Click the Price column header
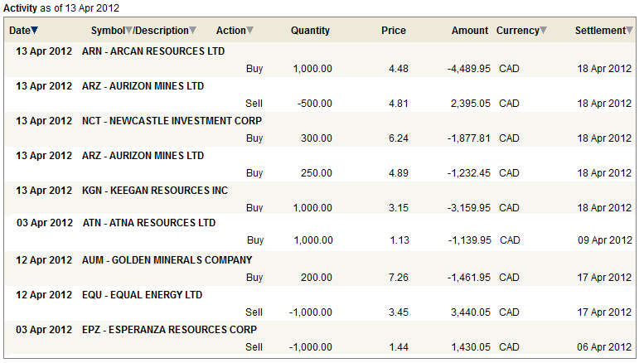This screenshot has width=644, height=363. (393, 31)
